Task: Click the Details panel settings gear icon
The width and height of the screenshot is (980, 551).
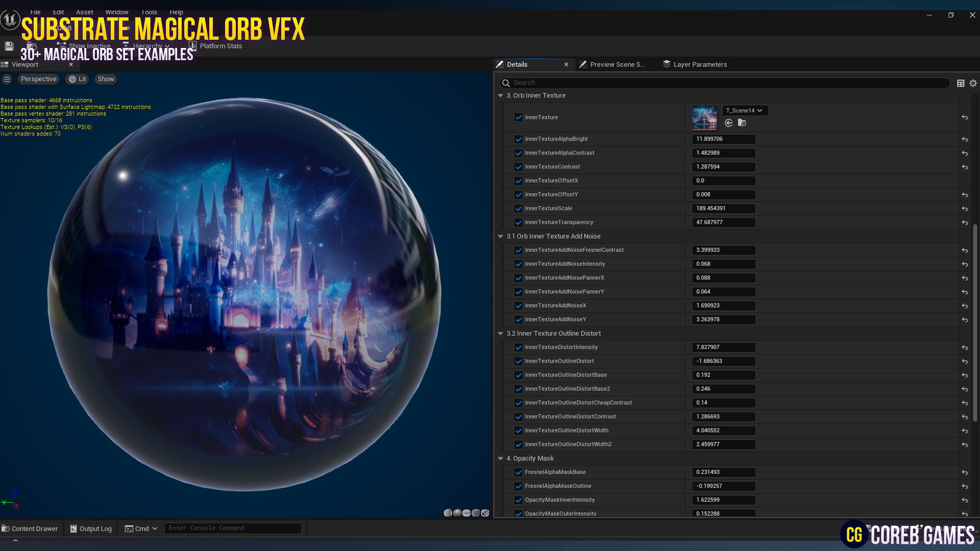Action: click(x=972, y=83)
